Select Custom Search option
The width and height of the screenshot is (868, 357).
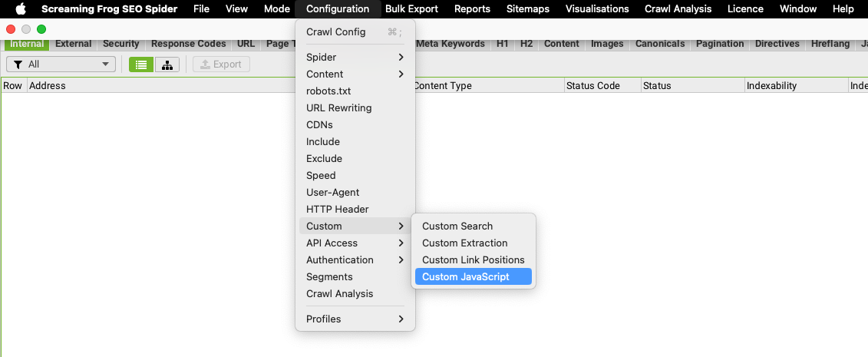[x=474, y=226]
